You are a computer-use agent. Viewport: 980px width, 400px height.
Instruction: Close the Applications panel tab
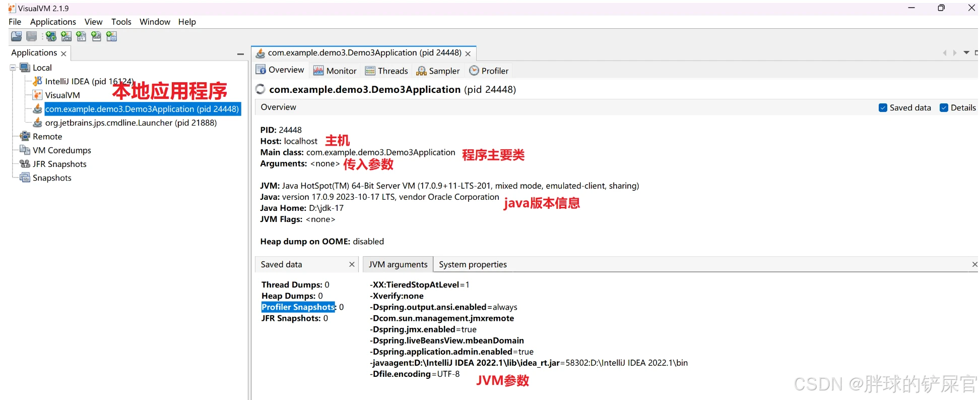63,53
